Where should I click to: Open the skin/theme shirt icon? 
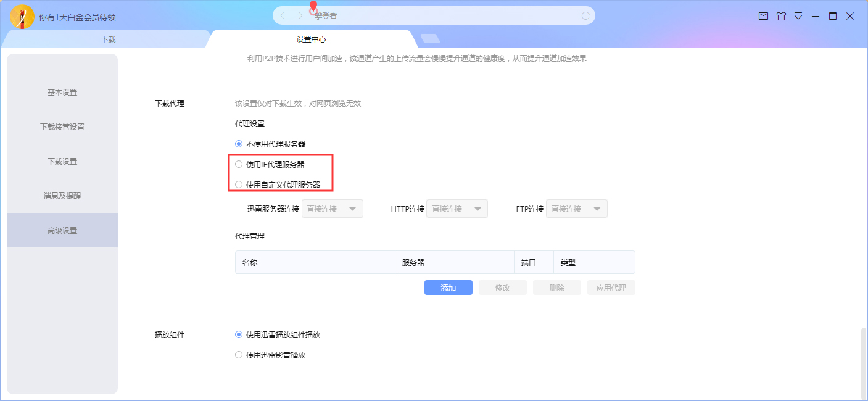[781, 16]
